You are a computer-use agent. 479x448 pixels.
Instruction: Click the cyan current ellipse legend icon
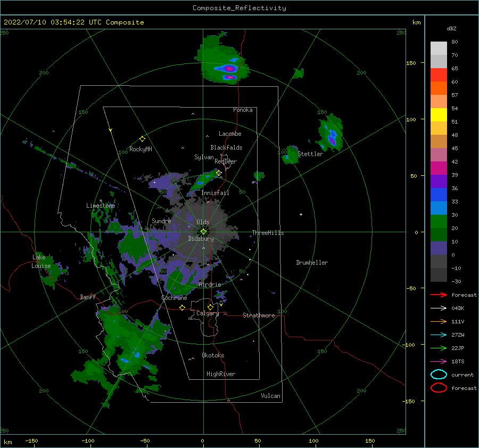[439, 374]
